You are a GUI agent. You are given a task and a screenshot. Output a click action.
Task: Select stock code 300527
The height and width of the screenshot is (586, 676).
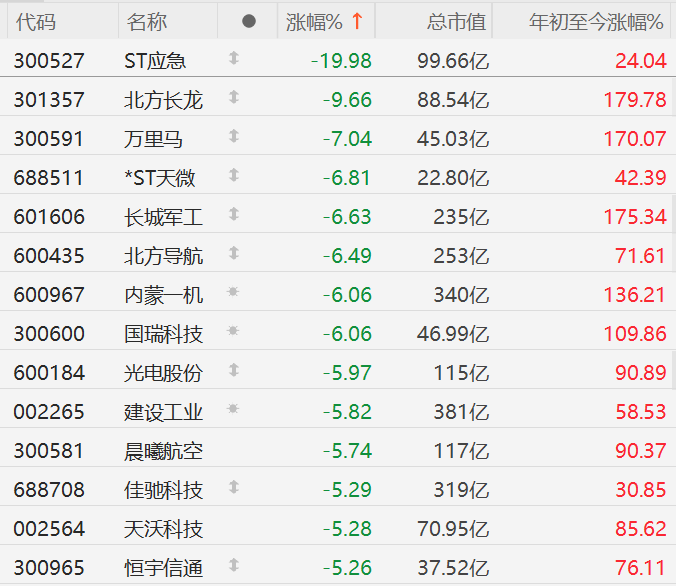(49, 61)
